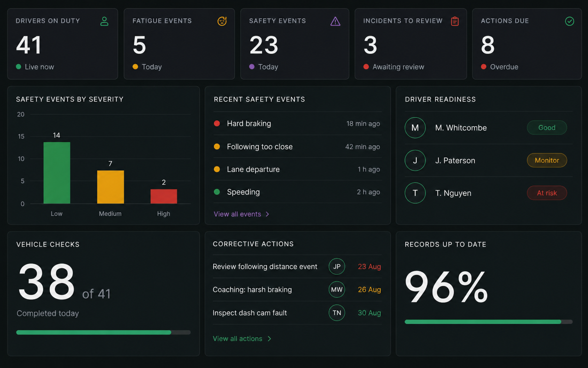Click the JP assignee avatar

[x=337, y=266]
